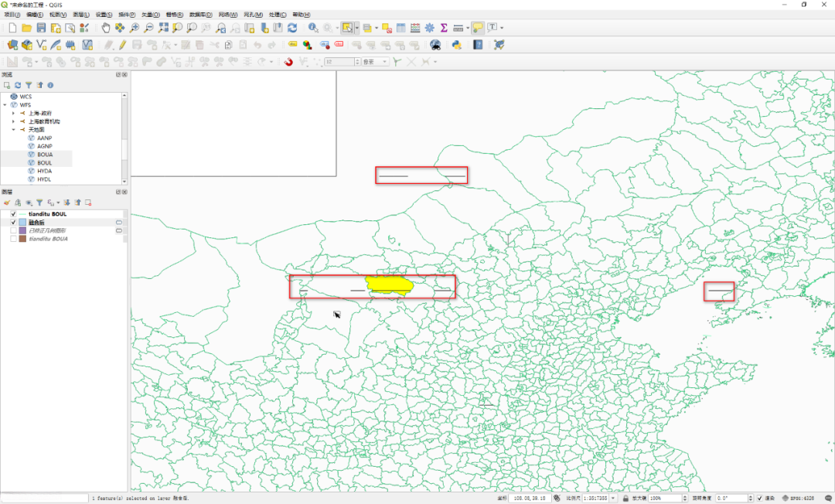Image resolution: width=835 pixels, height=504 pixels.
Task: Select the BOUA item in browser tree
Action: (x=45, y=155)
